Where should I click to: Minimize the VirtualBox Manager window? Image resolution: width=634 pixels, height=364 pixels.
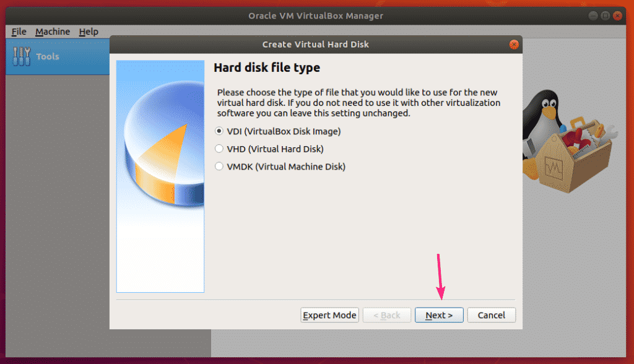click(x=593, y=15)
